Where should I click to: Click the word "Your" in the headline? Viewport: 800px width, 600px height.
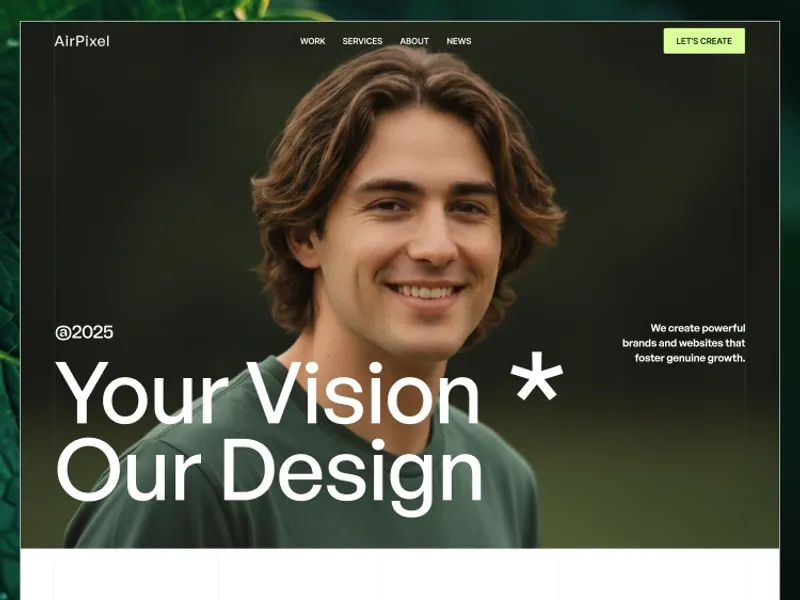141,393
